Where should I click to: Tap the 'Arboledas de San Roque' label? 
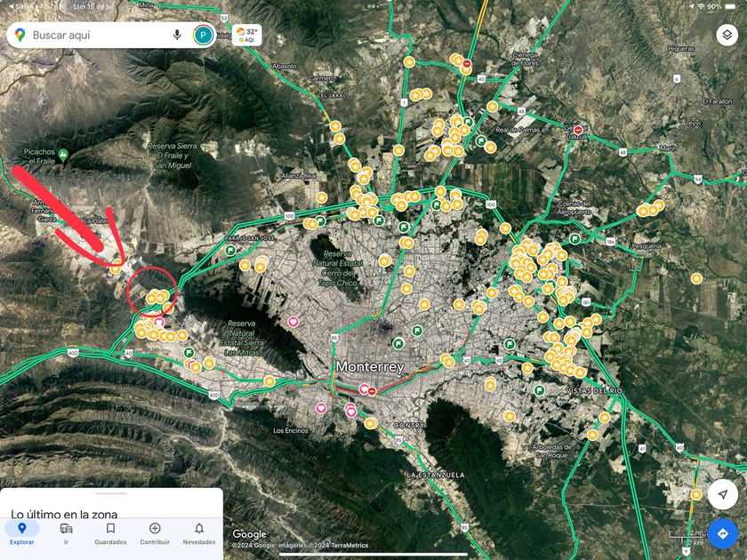[553, 451]
